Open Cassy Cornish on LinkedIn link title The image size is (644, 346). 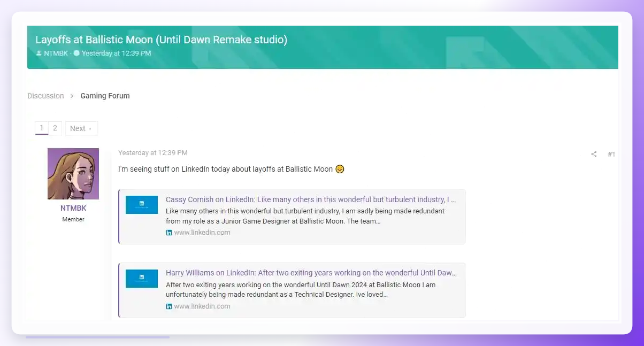[311, 199]
